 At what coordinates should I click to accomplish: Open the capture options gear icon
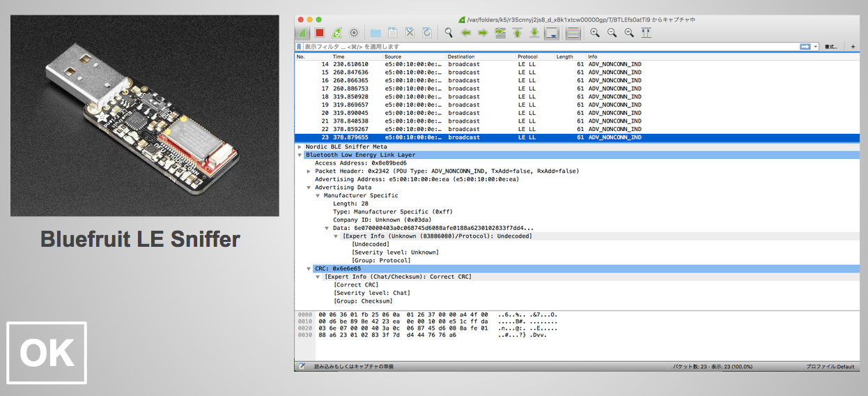click(354, 33)
